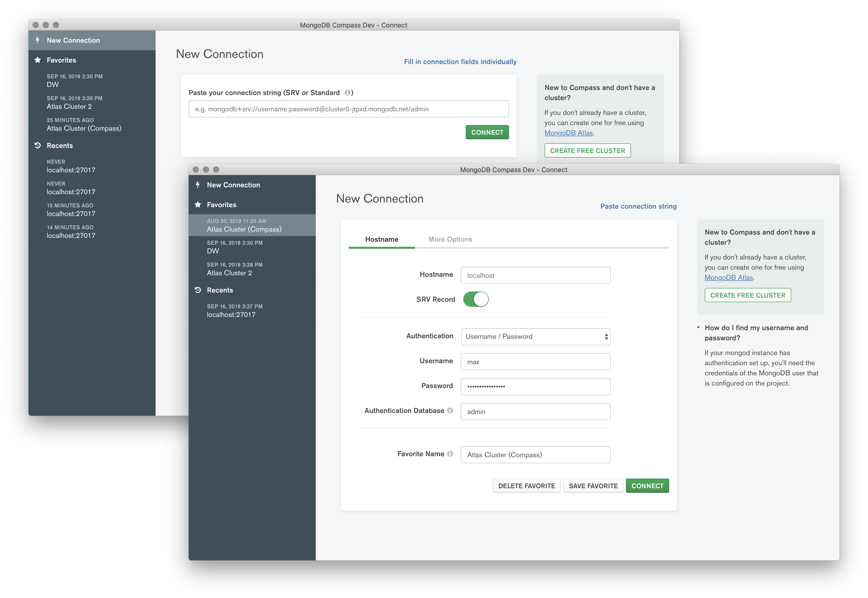Toggle the SRV Record switch off

pyautogui.click(x=476, y=299)
